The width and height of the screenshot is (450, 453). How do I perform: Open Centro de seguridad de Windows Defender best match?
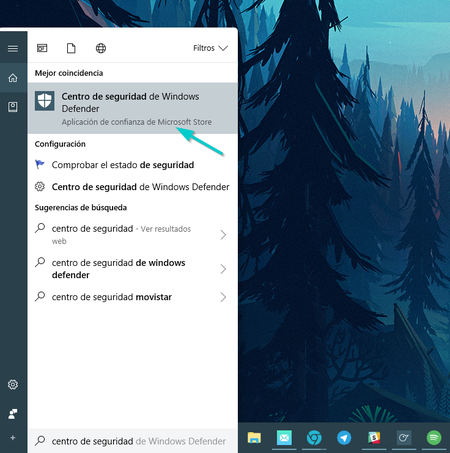[133, 108]
